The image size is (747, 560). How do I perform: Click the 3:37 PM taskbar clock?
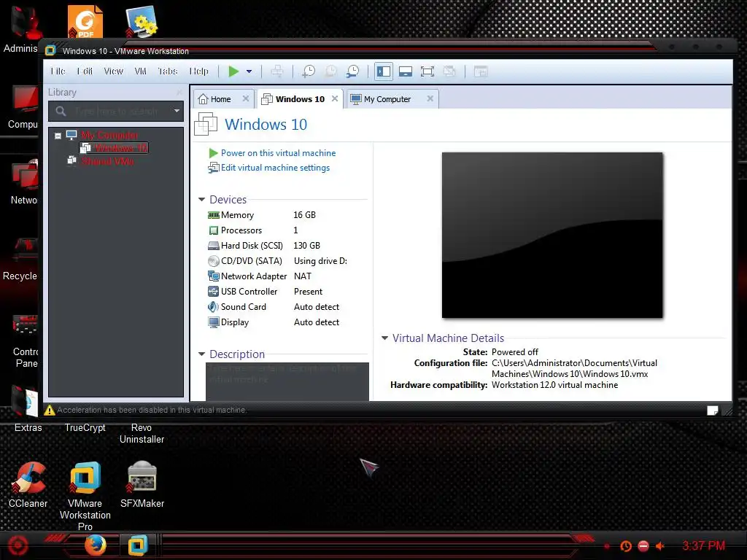pos(704,545)
